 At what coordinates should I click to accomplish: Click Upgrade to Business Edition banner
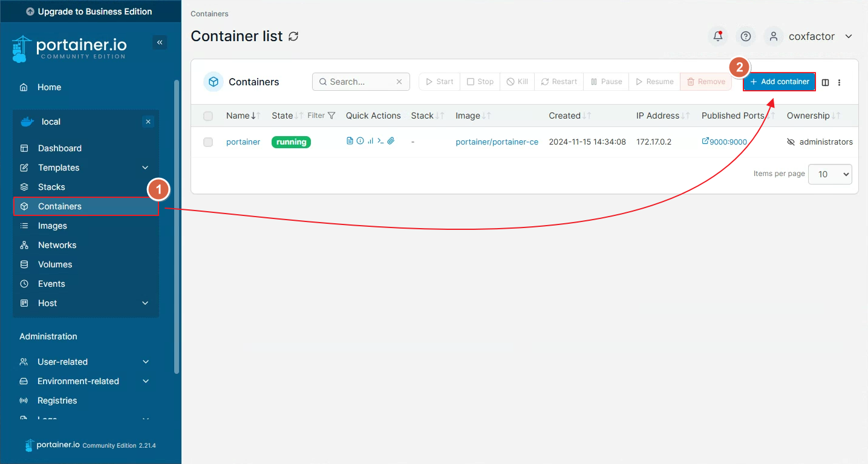[x=90, y=11]
